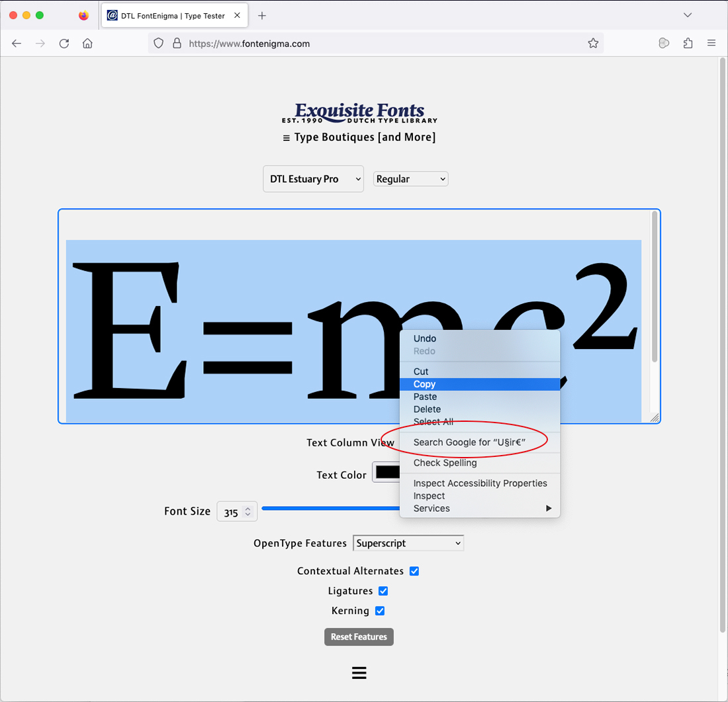Image resolution: width=728 pixels, height=702 pixels.
Task: Open the Firefox application menu icon
Action: tap(711, 43)
